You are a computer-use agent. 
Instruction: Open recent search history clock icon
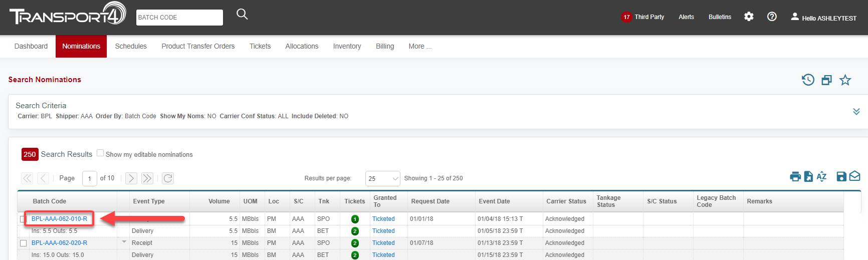click(807, 80)
